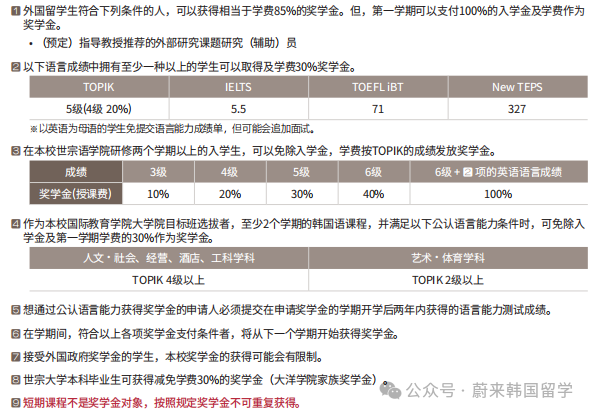Viewport: 592px width, 414px height.
Task: Select the IELTS column header
Action: [238, 87]
